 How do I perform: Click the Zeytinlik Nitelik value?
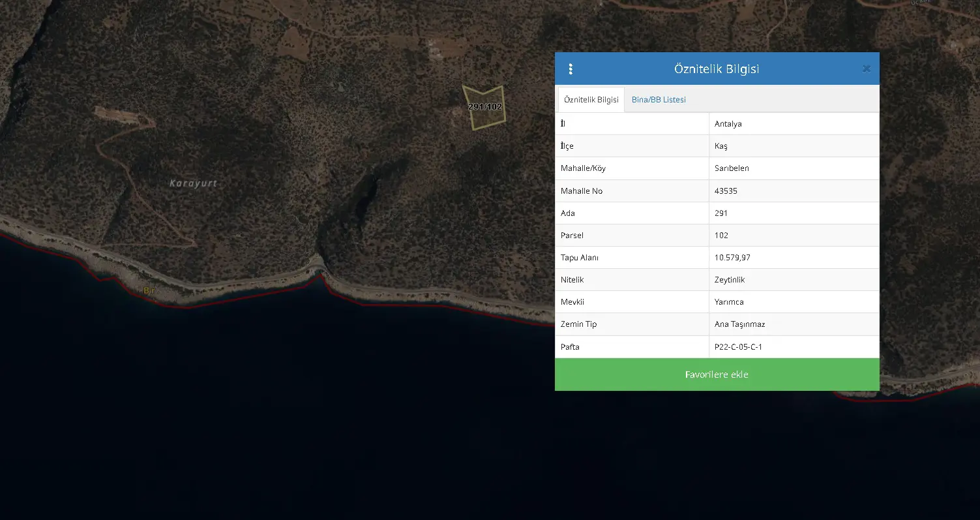click(730, 280)
